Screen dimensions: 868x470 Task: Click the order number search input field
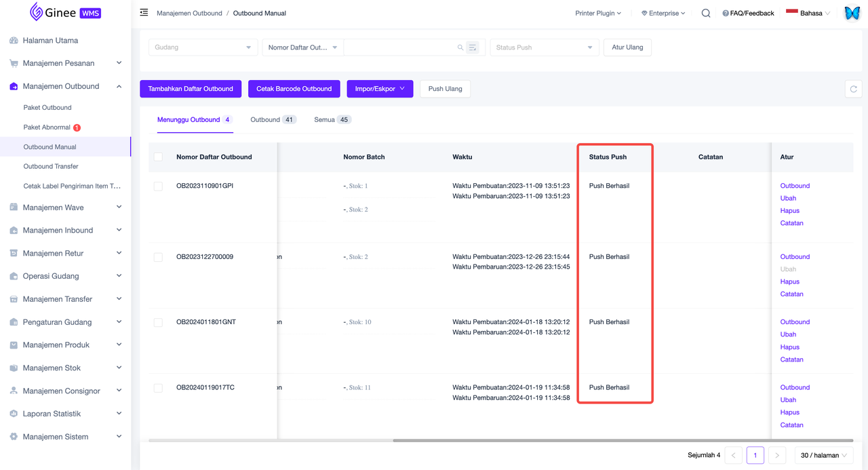click(400, 47)
